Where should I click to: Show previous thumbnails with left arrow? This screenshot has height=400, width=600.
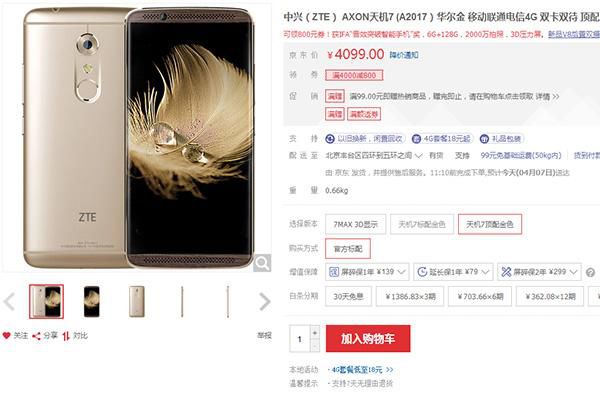tap(9, 301)
